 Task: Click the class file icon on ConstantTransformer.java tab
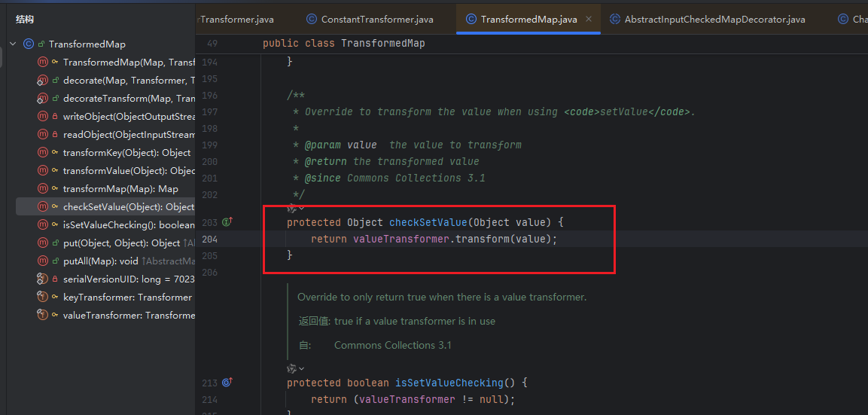pos(312,20)
